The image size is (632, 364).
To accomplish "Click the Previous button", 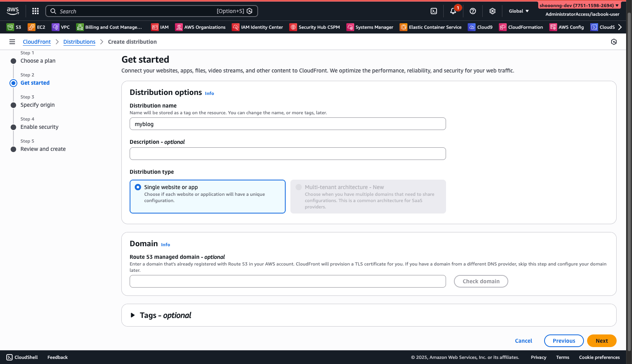I will point(564,341).
